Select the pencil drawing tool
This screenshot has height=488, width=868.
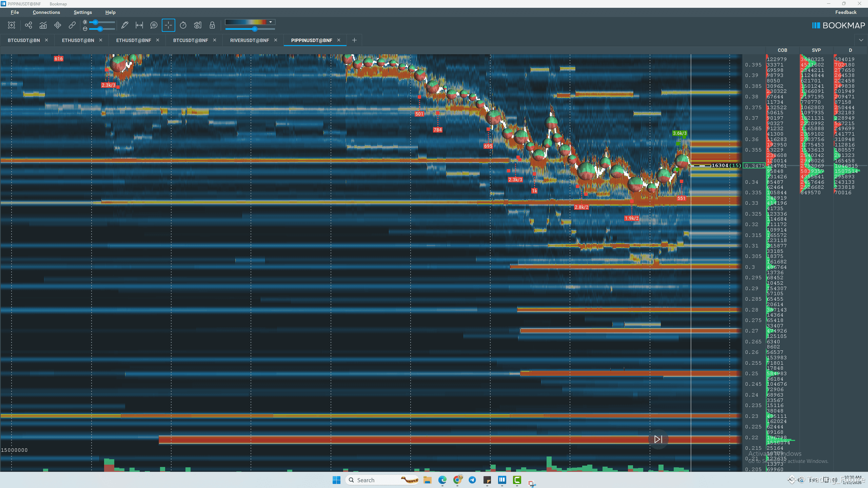tap(124, 25)
